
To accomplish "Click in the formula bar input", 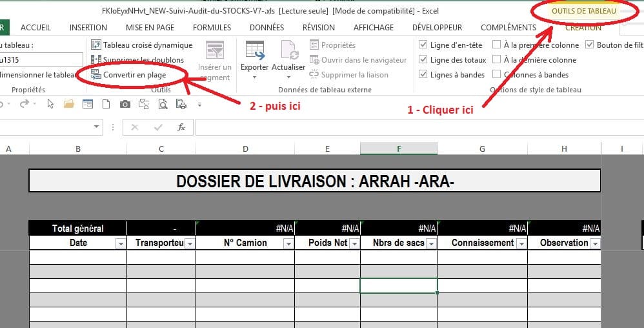I will [x=419, y=127].
